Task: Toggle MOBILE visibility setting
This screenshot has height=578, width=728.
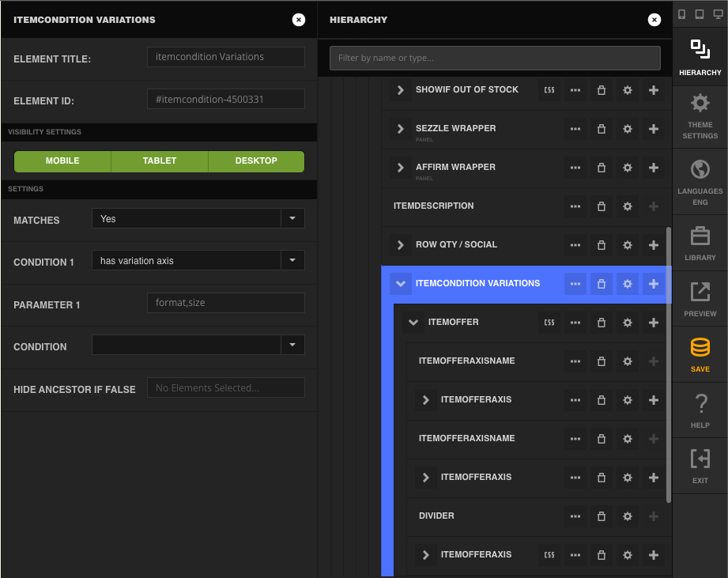Action: [x=62, y=161]
